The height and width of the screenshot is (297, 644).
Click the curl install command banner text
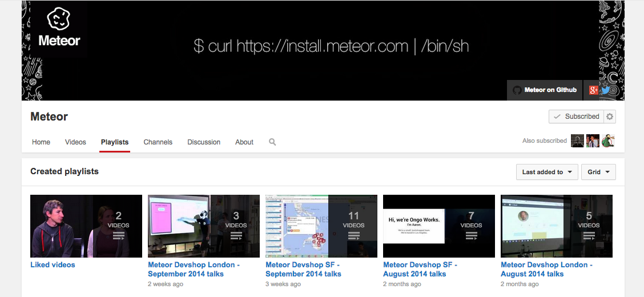pos(331,46)
